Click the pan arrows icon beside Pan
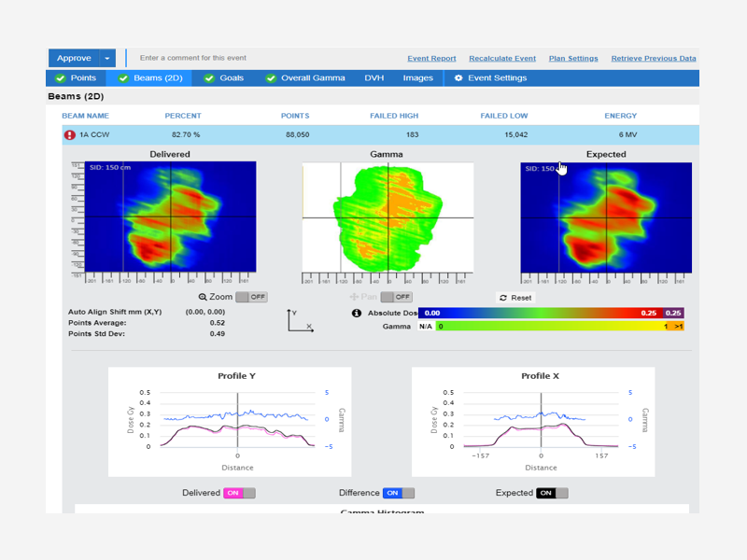The image size is (747, 560). (x=354, y=297)
